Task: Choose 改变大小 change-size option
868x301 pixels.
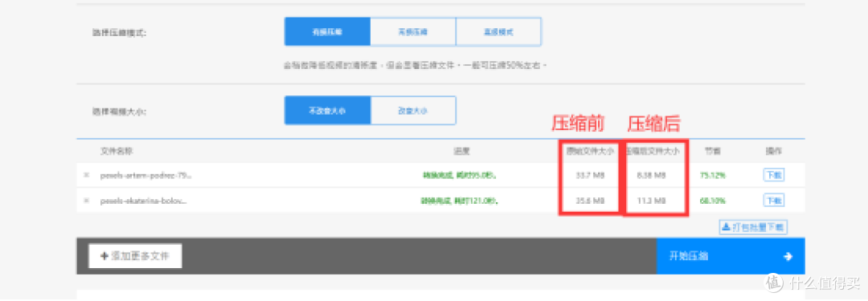Action: pos(413,111)
